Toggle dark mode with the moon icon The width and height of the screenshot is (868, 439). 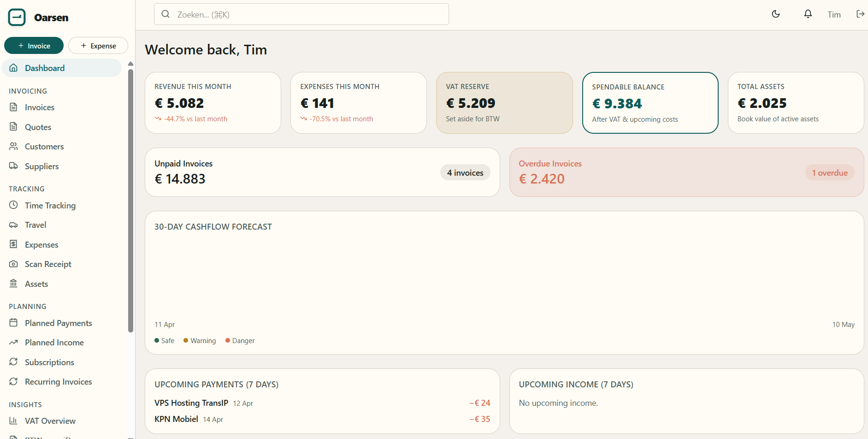pyautogui.click(x=776, y=14)
